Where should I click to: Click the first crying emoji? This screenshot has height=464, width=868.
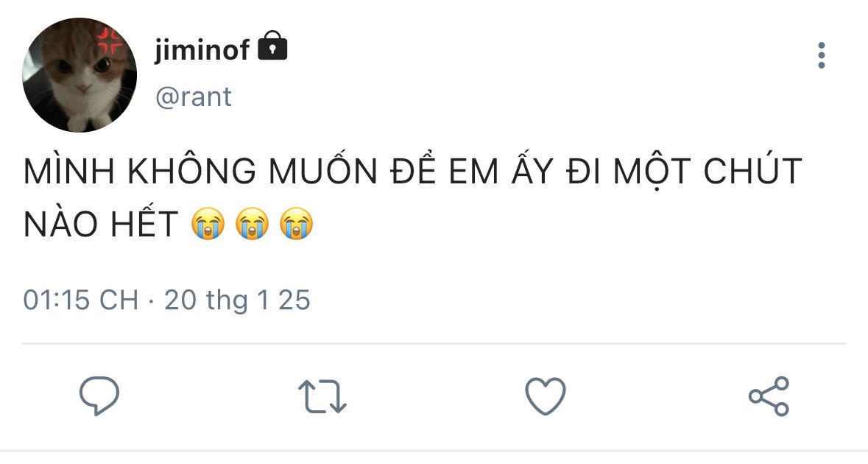tap(208, 224)
